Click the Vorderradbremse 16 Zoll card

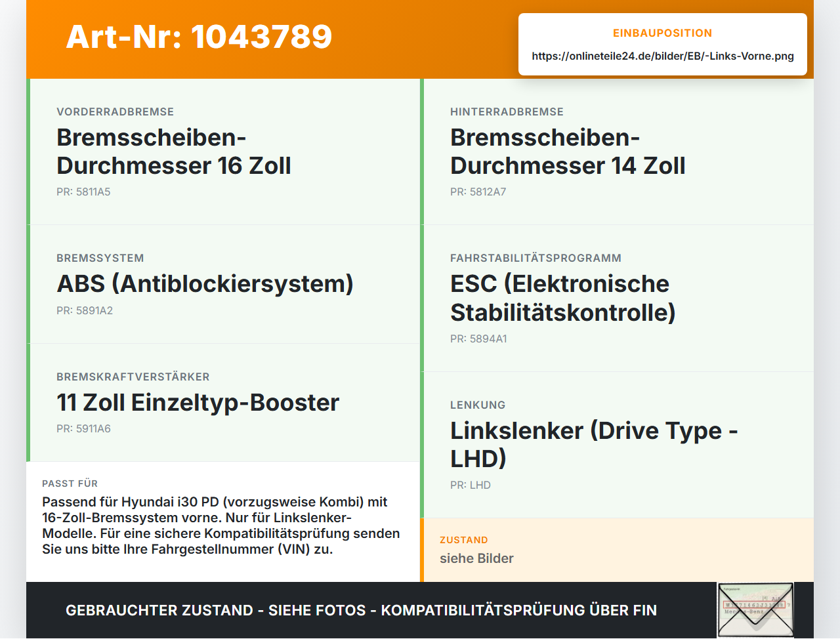tap(223, 152)
